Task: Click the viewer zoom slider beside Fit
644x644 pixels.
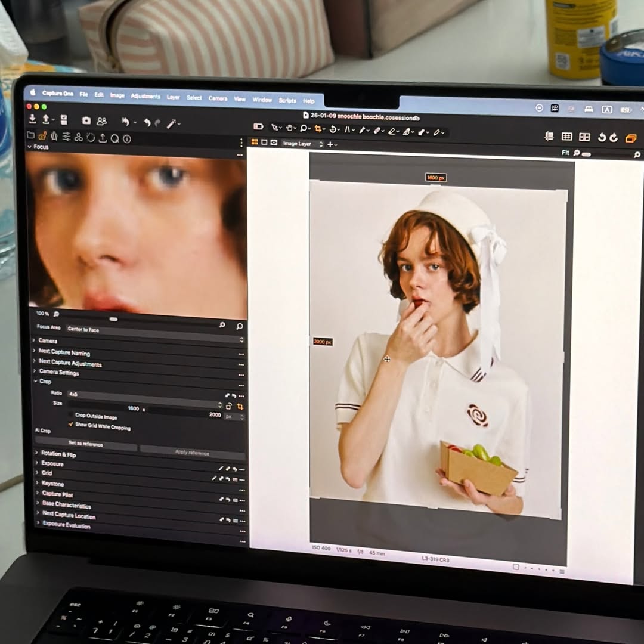Action: [x=586, y=154]
